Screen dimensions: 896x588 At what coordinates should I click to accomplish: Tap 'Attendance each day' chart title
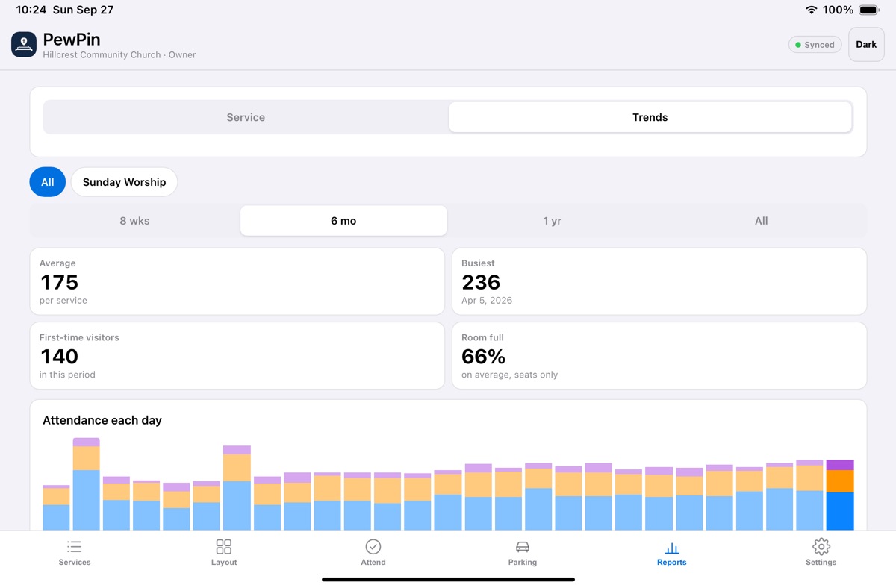(102, 420)
